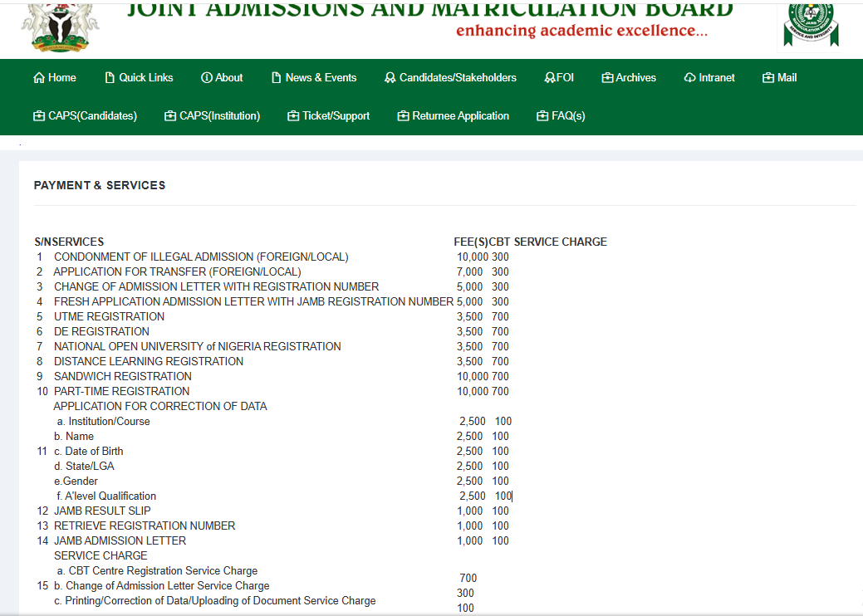Click 'NATIONAL OPEN UNIVERSITY of NIGERIA REGISTRATION'
Image resolution: width=863 pixels, height=616 pixels.
198,346
